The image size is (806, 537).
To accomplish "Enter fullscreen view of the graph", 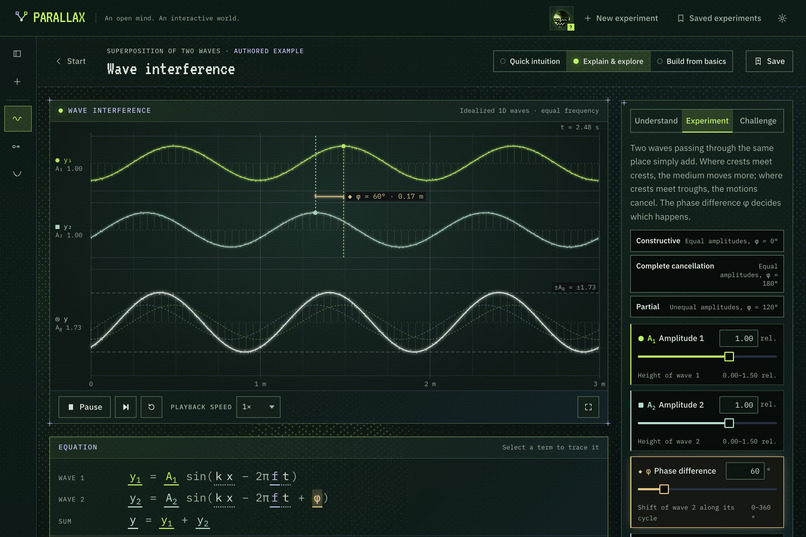I will tap(588, 407).
